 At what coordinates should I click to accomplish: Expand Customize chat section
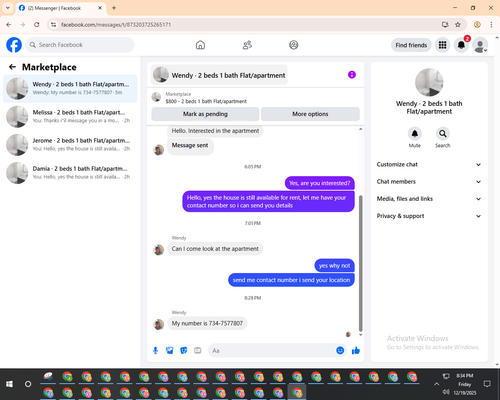429,164
